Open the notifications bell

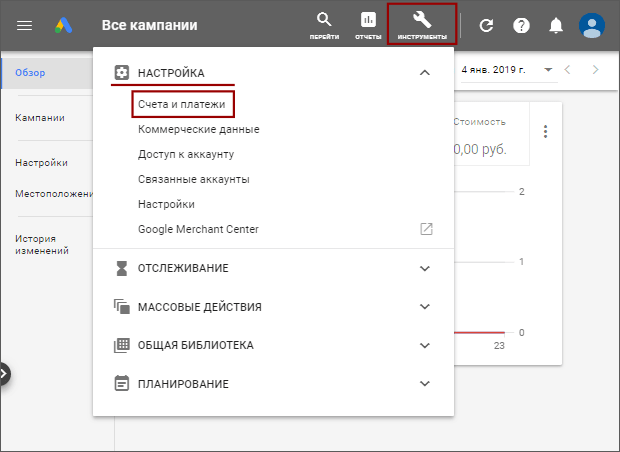tap(556, 26)
